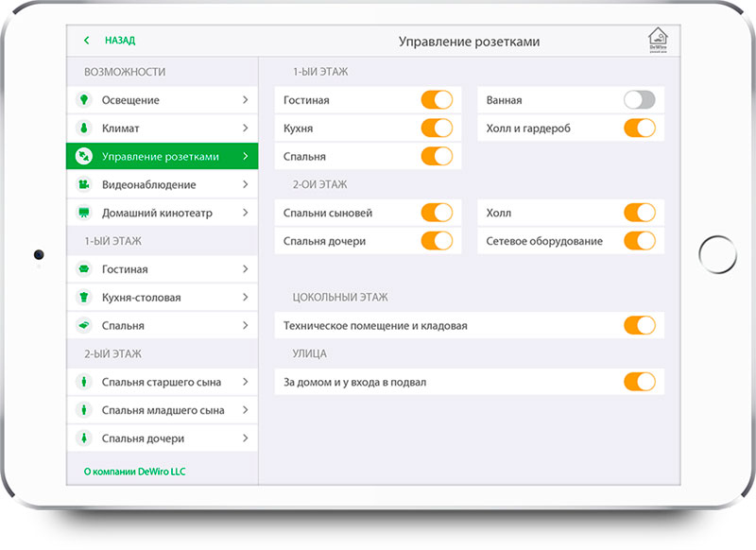The width and height of the screenshot is (756, 550).
Task: Click the camera icon for Видеонаблюдение
Action: coord(84,184)
